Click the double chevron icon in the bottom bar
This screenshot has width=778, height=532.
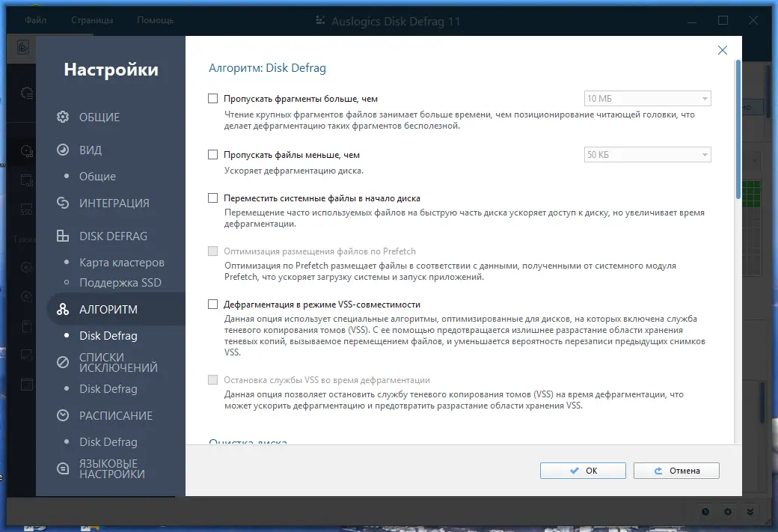[750, 512]
